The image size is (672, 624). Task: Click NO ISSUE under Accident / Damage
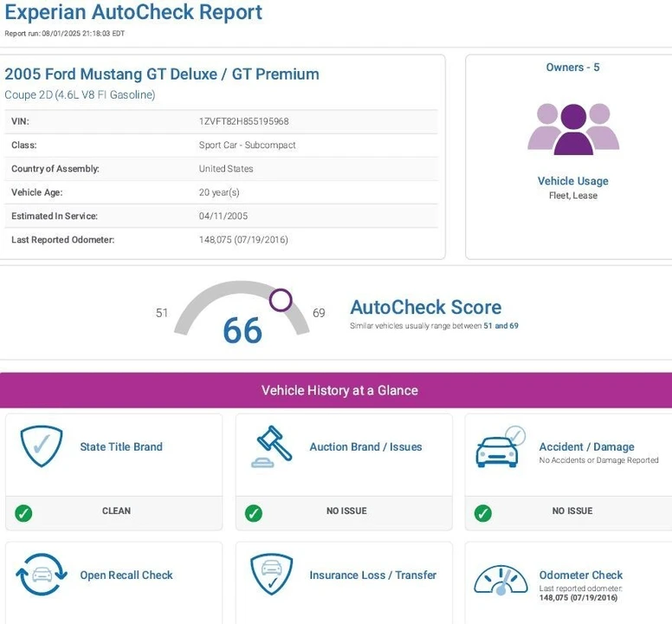572,510
